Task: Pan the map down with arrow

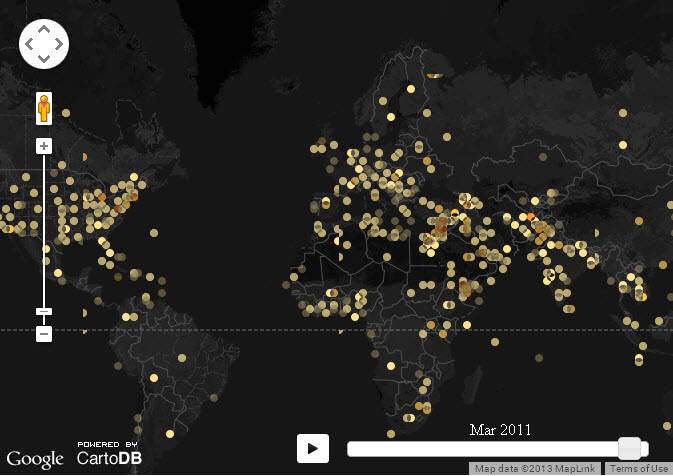Action: point(44,59)
